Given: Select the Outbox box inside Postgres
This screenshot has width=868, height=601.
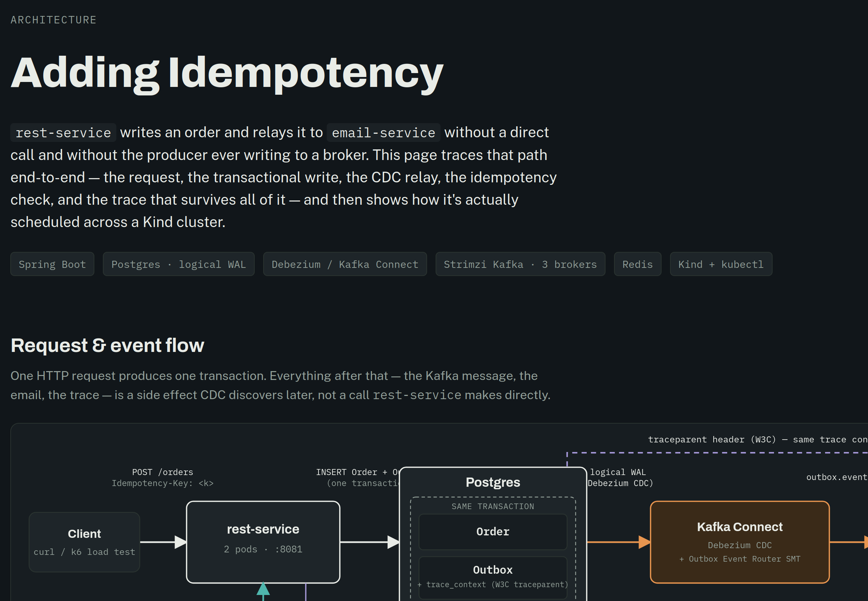Looking at the screenshot, I should coord(493,577).
